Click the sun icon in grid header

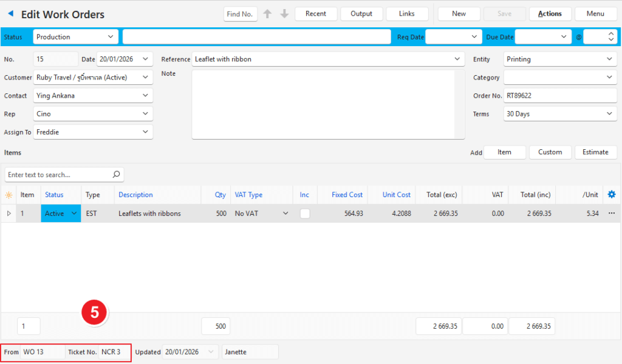(9, 195)
